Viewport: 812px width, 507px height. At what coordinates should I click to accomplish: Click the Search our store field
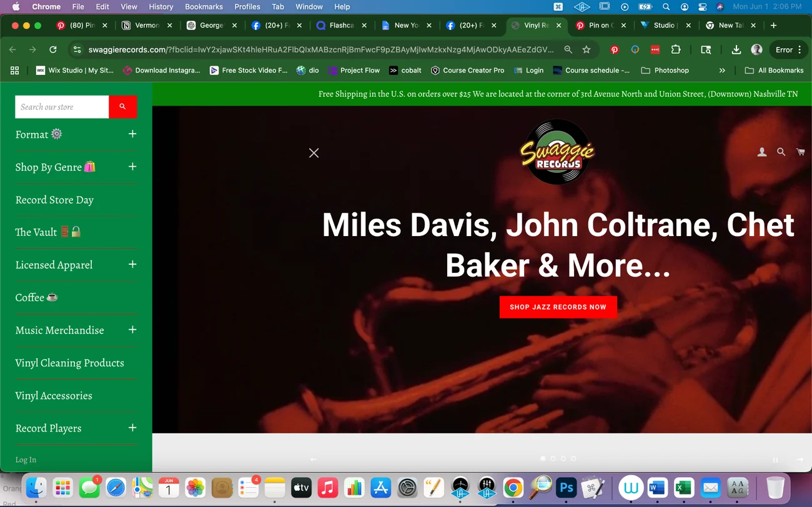62,107
